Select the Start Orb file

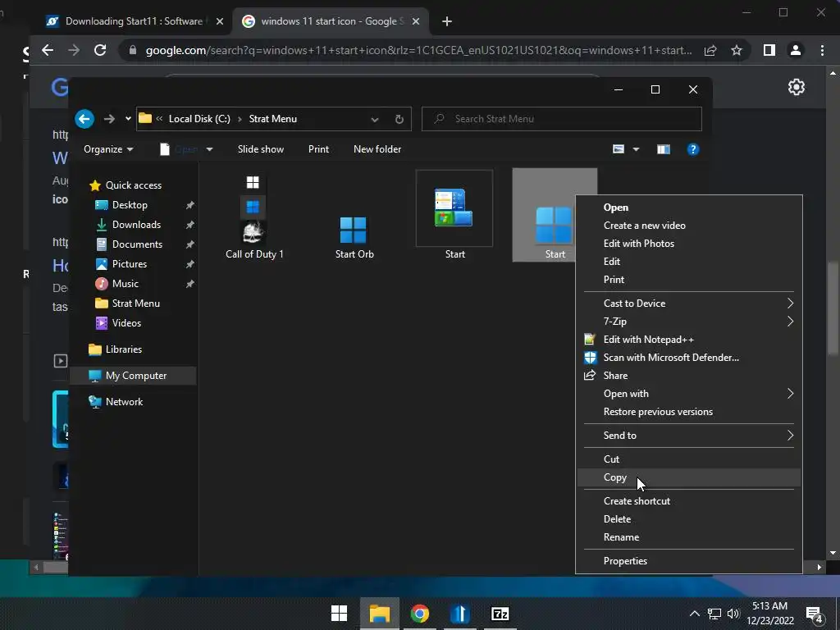[354, 237]
